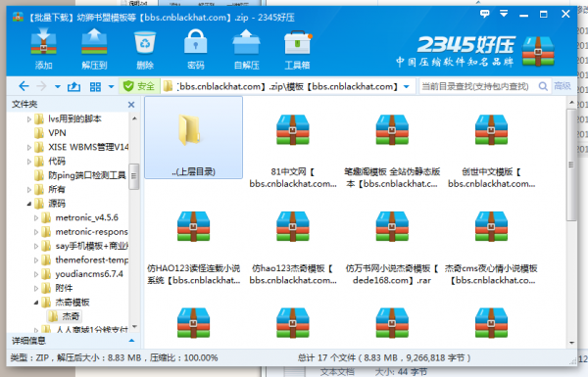Expand the address path dropdown

[x=407, y=87]
